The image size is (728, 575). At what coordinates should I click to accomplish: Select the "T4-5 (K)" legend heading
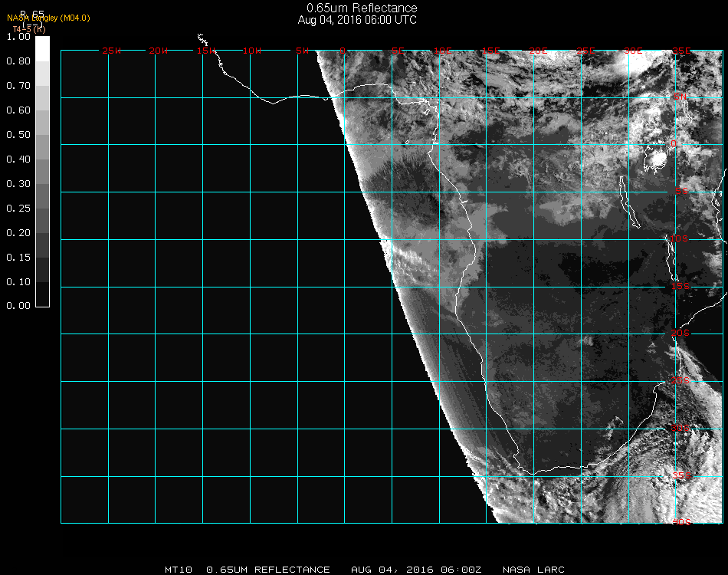(29, 29)
